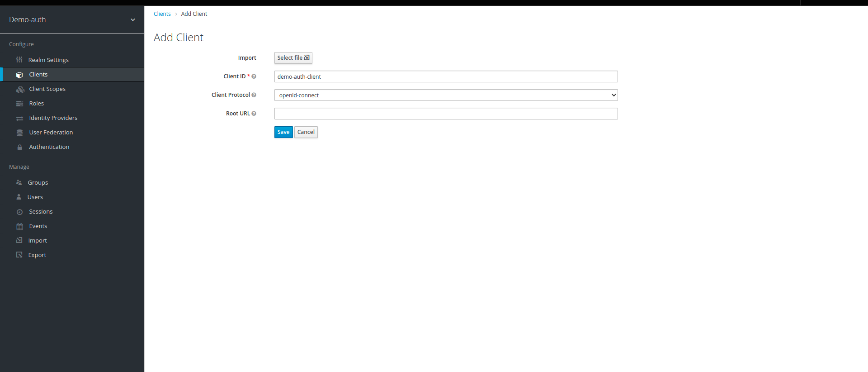The image size is (868, 372).
Task: Click the User Federation database icon
Action: 20,133
